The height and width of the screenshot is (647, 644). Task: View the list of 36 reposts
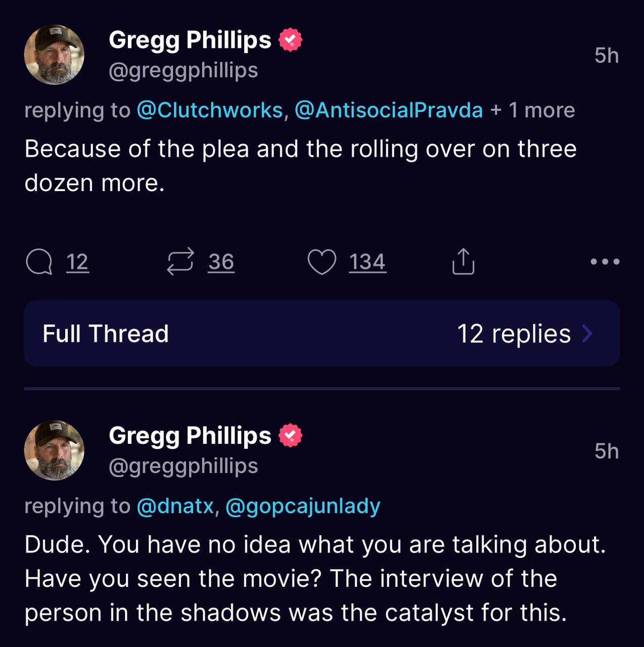pyautogui.click(x=221, y=262)
